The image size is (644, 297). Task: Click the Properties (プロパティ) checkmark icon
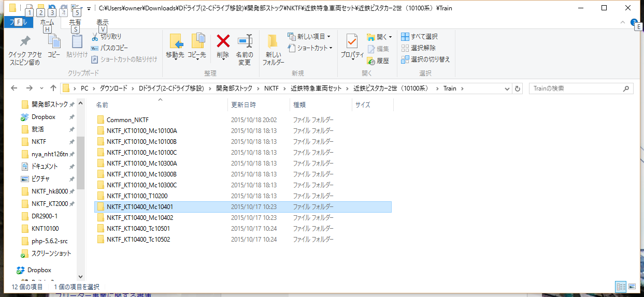(352, 41)
